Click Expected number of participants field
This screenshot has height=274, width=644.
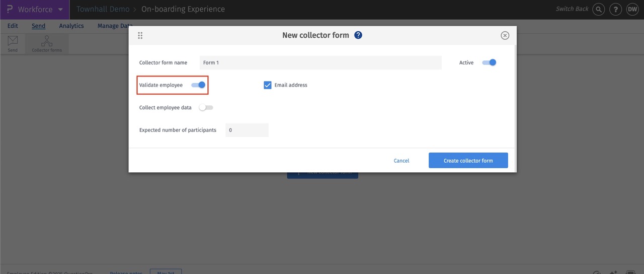click(247, 130)
